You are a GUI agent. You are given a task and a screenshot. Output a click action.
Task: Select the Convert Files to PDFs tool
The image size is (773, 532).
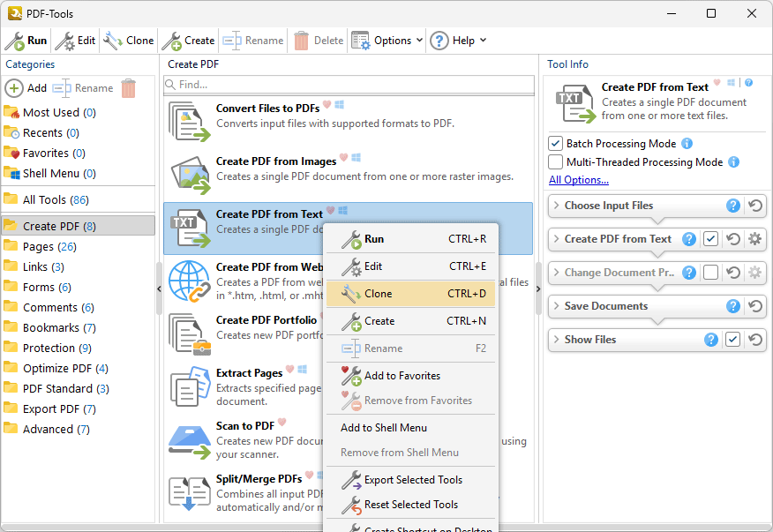pyautogui.click(x=267, y=109)
